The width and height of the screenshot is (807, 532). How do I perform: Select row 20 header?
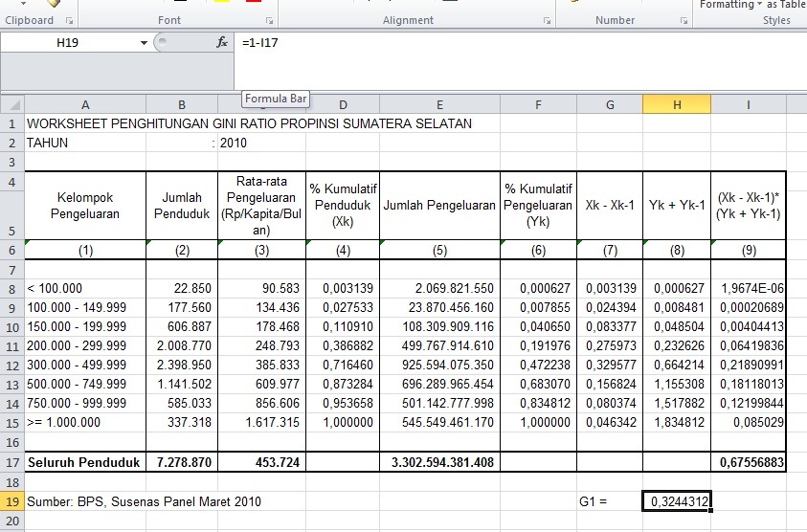[12, 521]
